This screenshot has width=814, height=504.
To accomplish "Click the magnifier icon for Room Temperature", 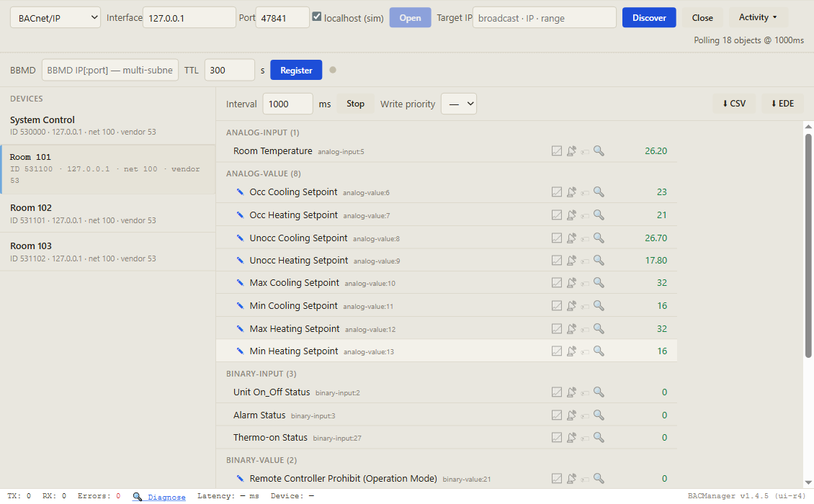I will click(x=599, y=151).
